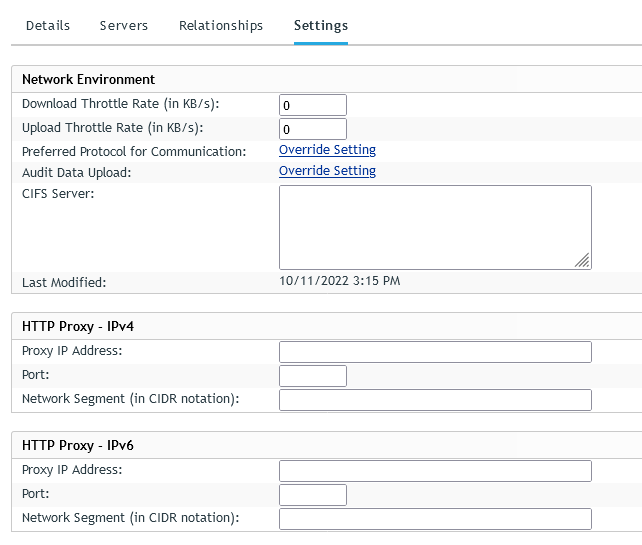Click inside the CIFS Server text area
Screen dimensions: 642x545
[x=434, y=227]
